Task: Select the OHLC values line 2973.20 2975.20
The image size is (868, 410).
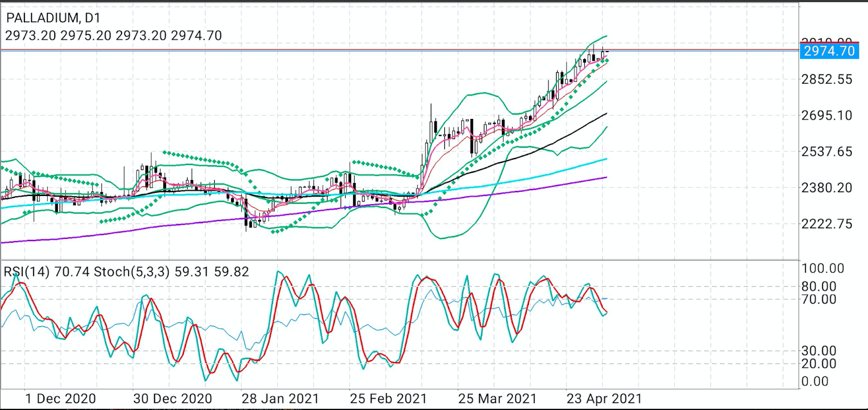Action: click(113, 36)
